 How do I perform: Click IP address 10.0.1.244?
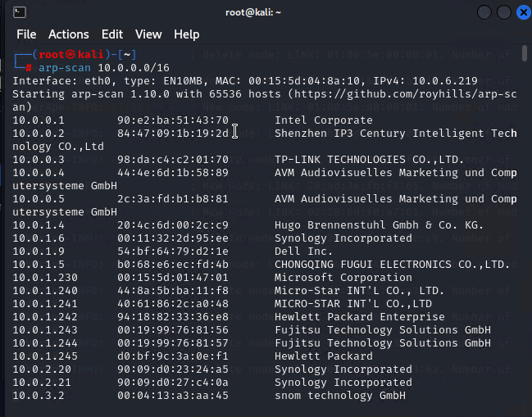(45, 343)
